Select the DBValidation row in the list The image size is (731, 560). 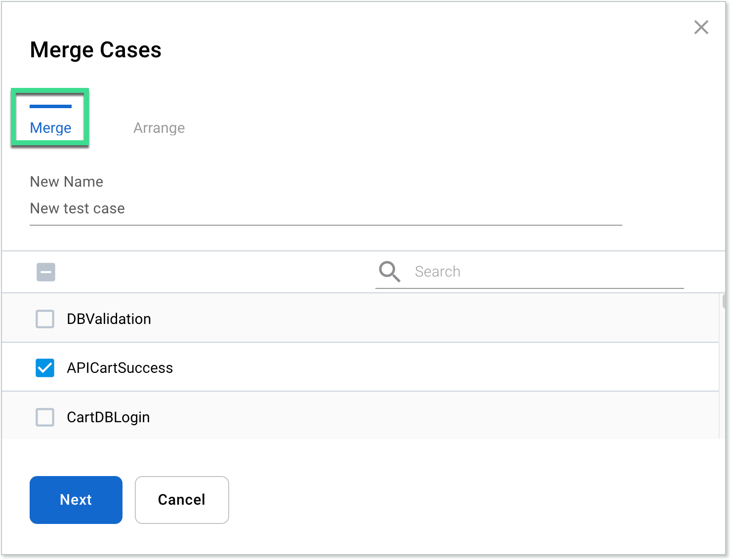198,319
